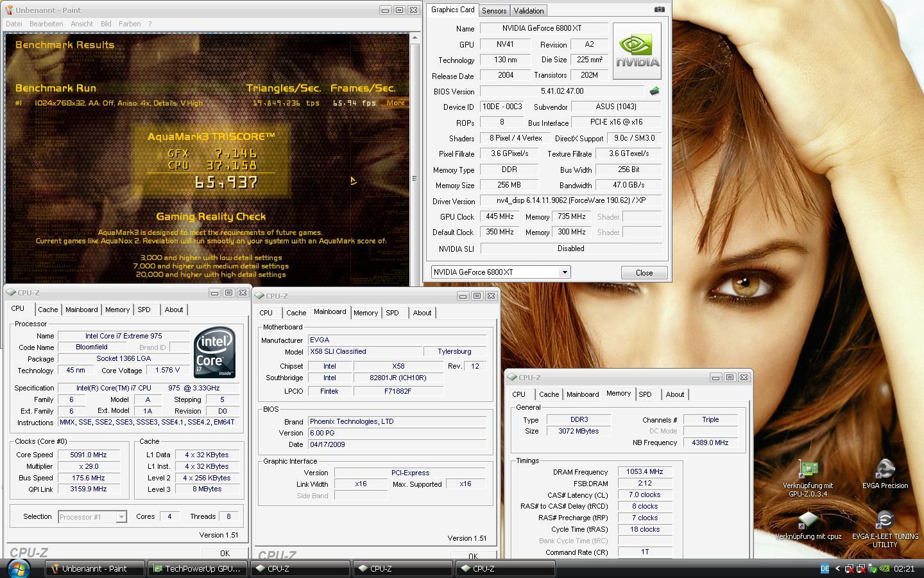Viewport: 924px width, 578px height.
Task: Open the ? help menu in Paint
Action: click(150, 24)
